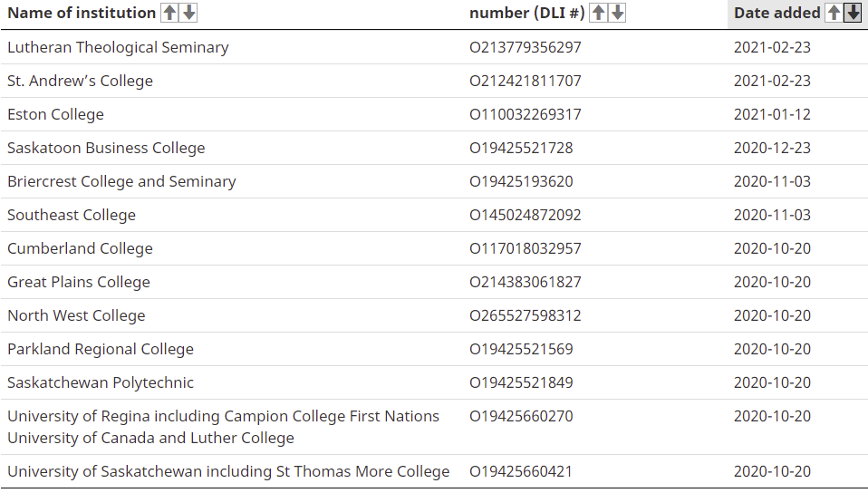Click the Date added column header

coord(777,13)
